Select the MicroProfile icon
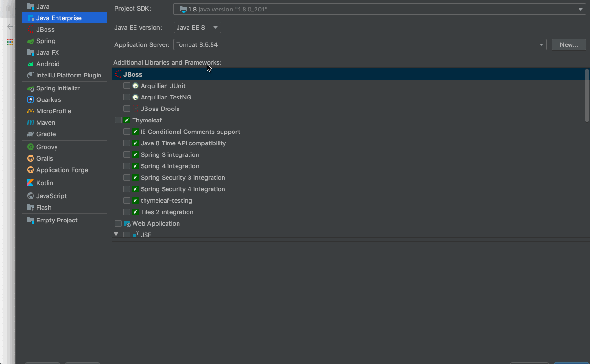 click(x=31, y=111)
